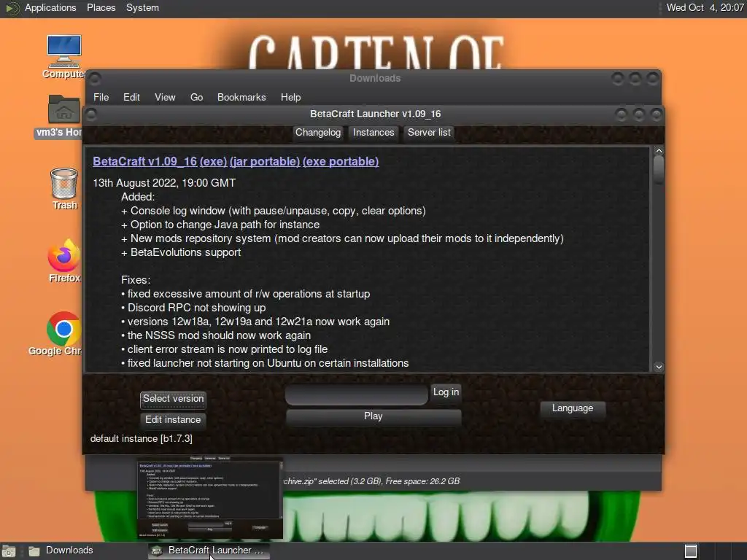Close the Downloads window
The width and height of the screenshot is (747, 560).
click(x=652, y=78)
